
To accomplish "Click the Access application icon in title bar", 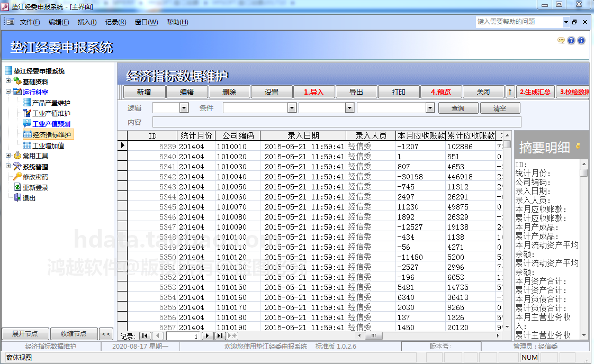I will [x=5, y=6].
